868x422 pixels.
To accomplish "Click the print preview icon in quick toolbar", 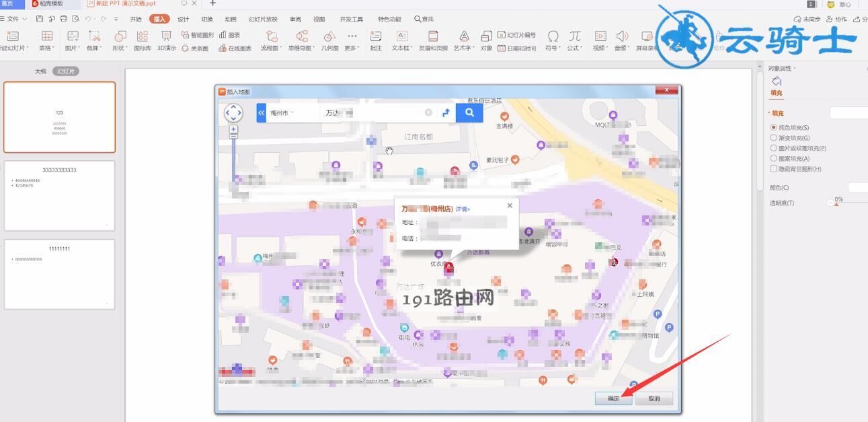I will [75, 19].
